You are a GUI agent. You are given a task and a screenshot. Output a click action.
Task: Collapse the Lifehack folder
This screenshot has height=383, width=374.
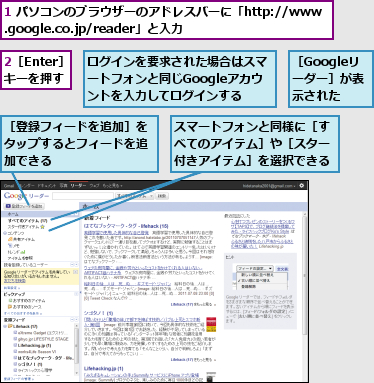5,326
